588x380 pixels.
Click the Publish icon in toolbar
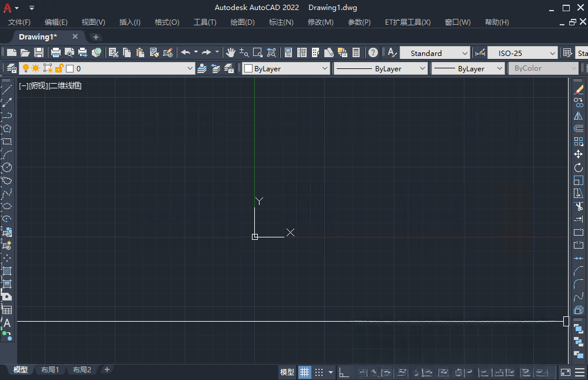coord(83,52)
